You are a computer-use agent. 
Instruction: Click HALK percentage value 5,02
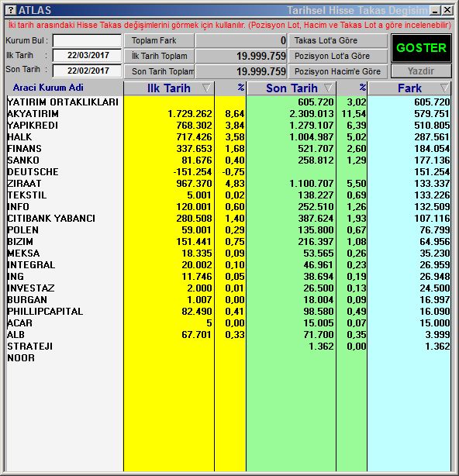coord(357,137)
